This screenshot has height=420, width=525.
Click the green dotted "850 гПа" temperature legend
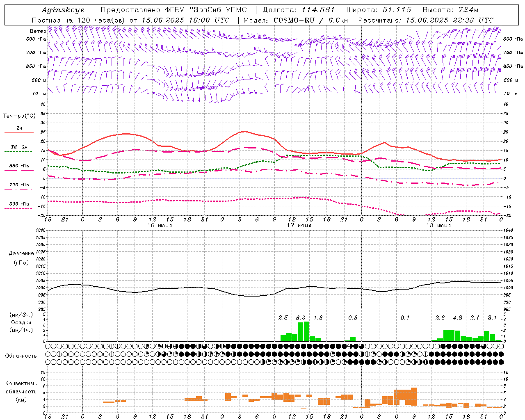point(19,168)
